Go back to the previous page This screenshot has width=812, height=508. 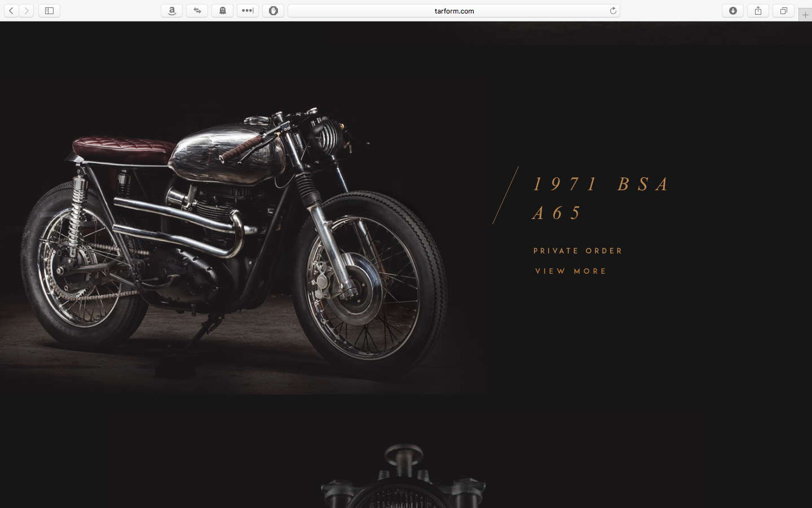coord(11,11)
